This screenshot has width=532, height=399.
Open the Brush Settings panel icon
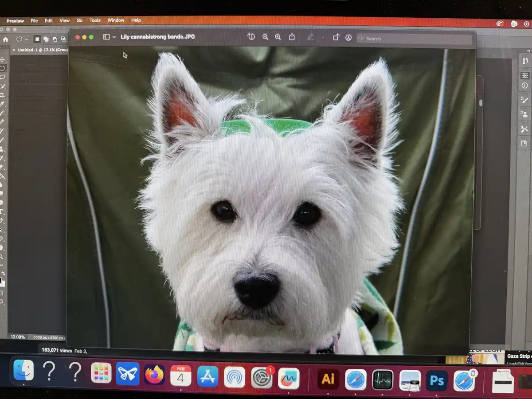coord(524,100)
